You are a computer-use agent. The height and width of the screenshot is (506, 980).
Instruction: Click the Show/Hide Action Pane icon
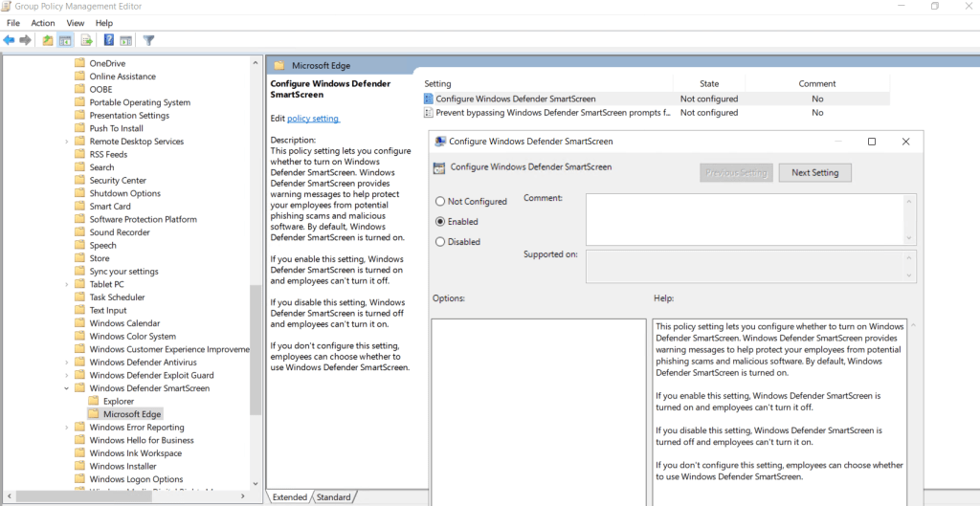125,40
